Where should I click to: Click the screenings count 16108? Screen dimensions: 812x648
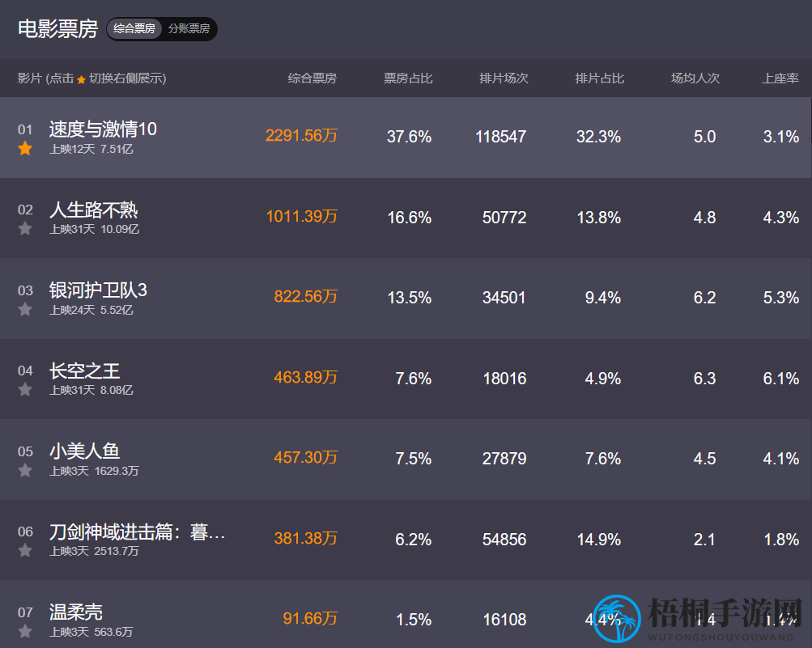pos(504,620)
